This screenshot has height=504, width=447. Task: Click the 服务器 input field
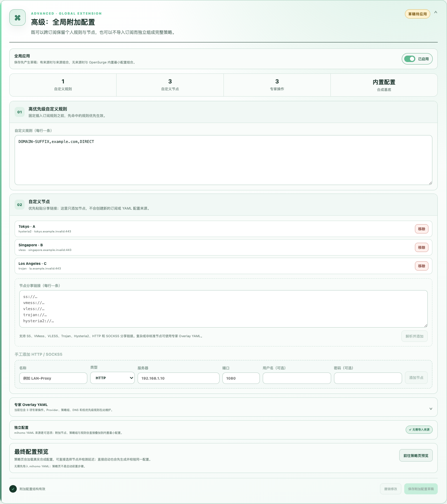[x=179, y=378]
